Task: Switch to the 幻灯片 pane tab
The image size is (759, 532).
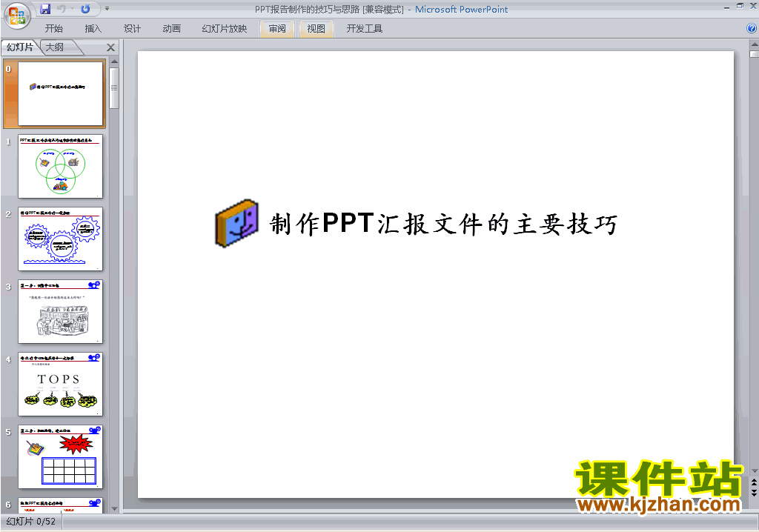Action: pyautogui.click(x=20, y=47)
